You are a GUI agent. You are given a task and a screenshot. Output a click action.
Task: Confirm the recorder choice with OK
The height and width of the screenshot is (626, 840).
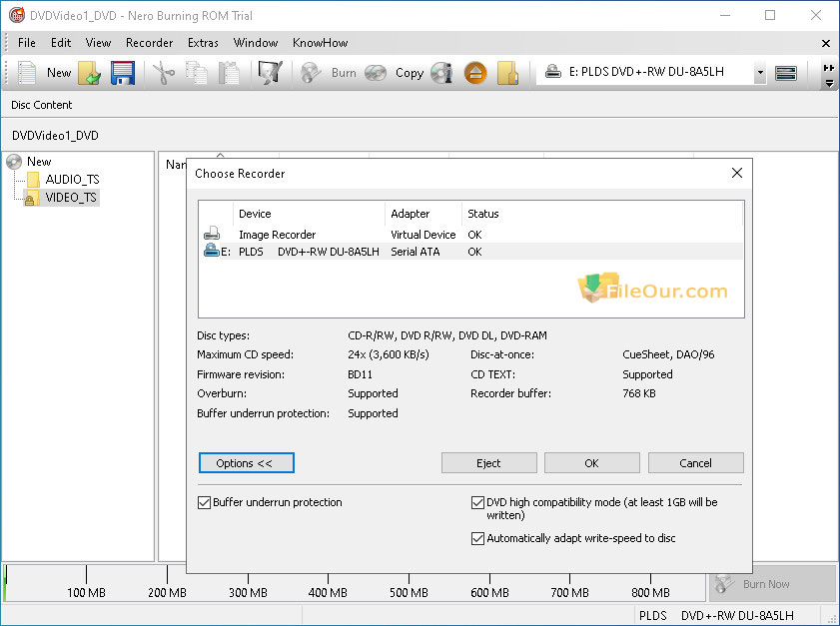592,463
